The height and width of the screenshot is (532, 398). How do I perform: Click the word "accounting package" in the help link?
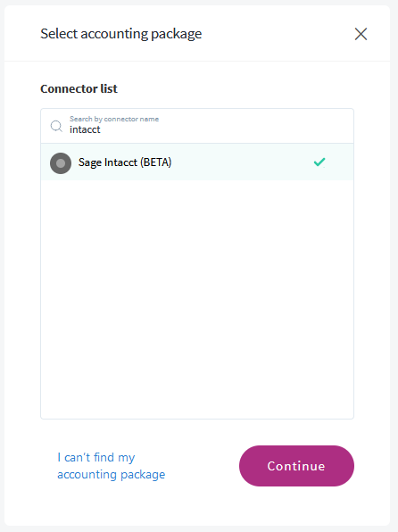click(111, 474)
